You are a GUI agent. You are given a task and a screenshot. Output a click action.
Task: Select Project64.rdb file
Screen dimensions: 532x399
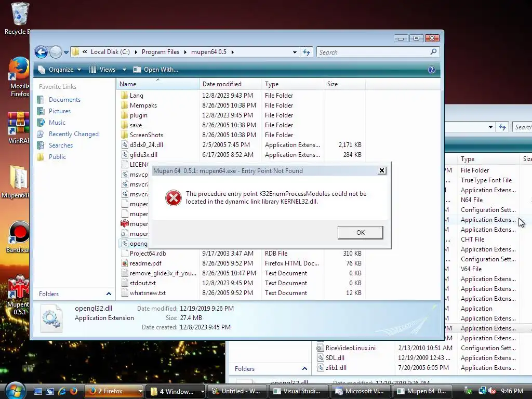pos(148,254)
